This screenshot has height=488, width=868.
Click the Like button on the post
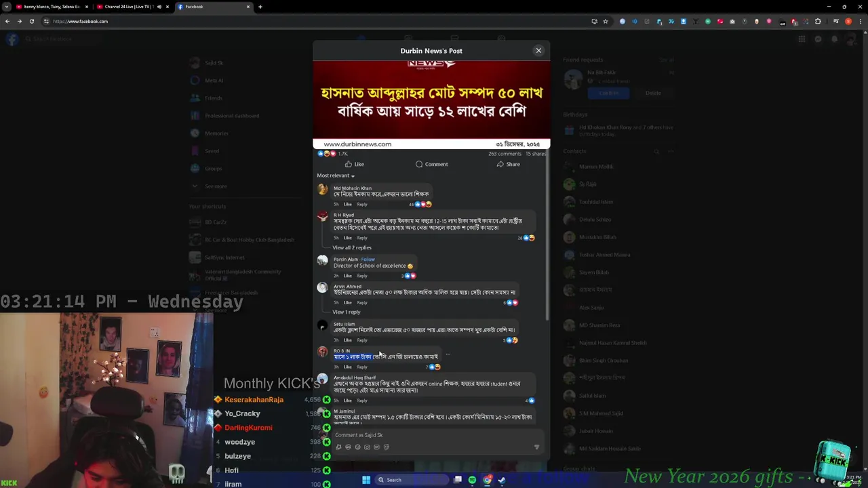coord(355,164)
